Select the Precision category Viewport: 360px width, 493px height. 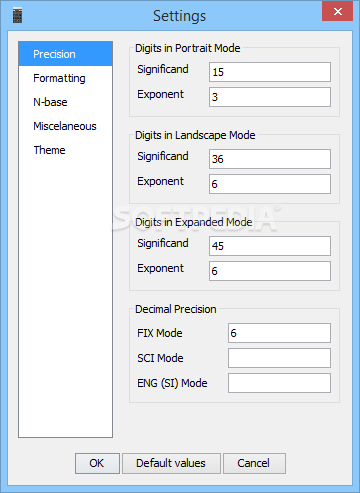click(x=66, y=54)
